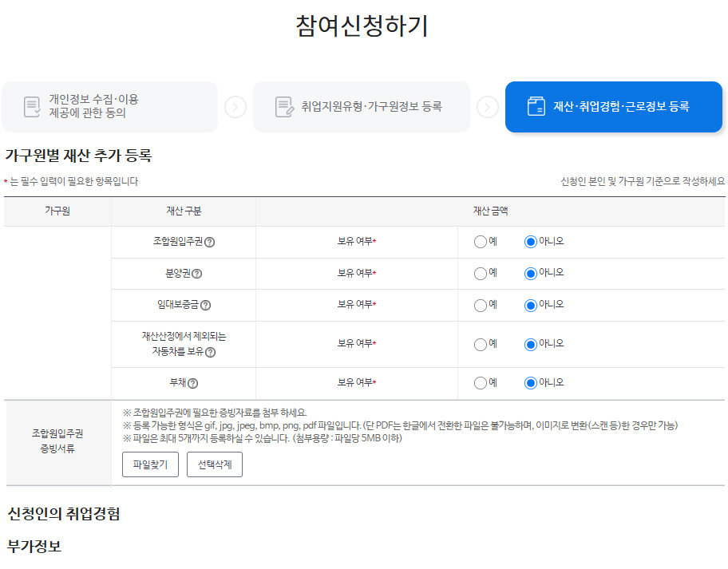Select 아니오 for 분양권 보유 여부
The height and width of the screenshot is (569, 728).
(x=531, y=274)
